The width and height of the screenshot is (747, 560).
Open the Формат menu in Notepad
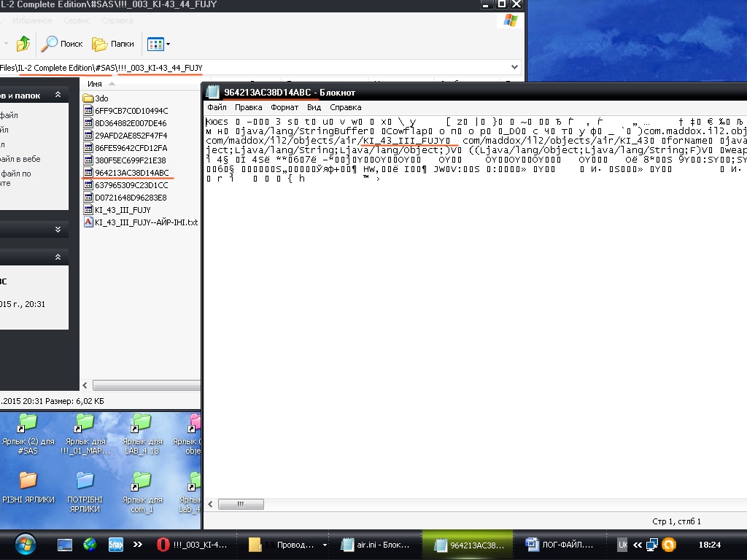click(285, 108)
